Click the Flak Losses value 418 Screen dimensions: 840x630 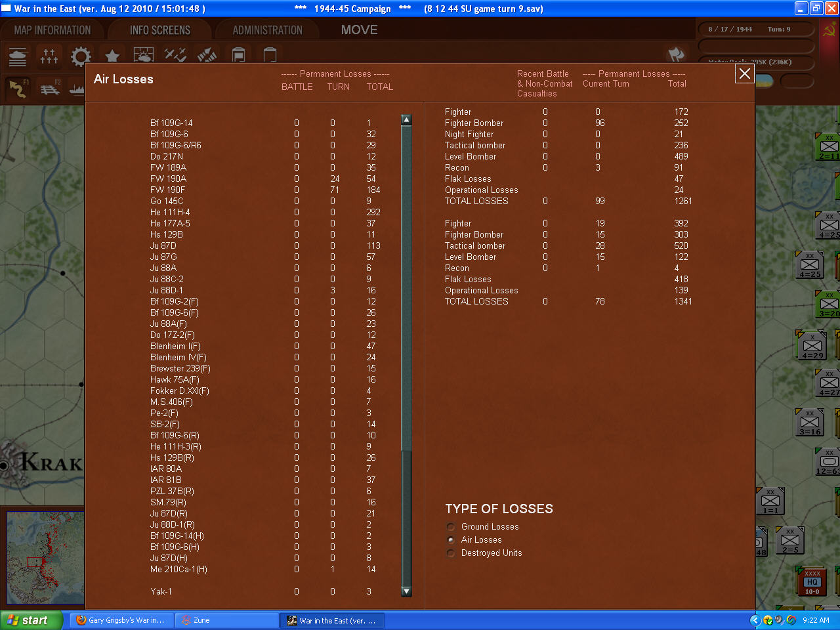(x=681, y=279)
